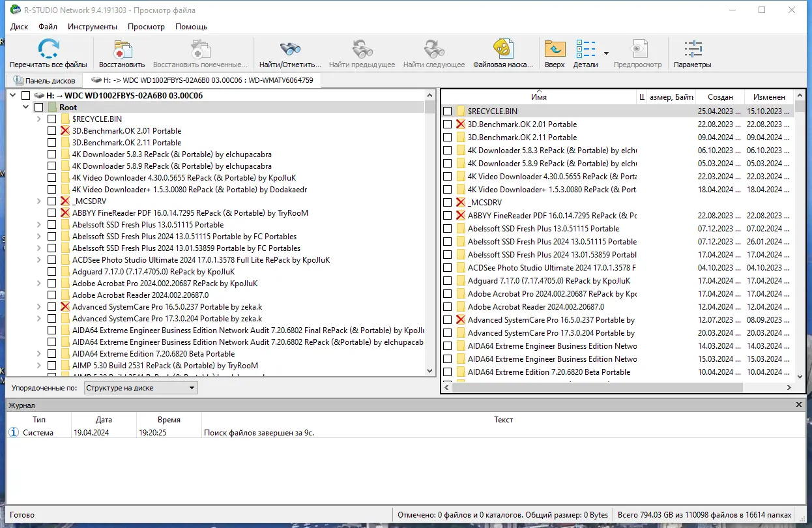
Task: Tick the _MCSDRV checkbox in the tree
Action: (x=51, y=201)
